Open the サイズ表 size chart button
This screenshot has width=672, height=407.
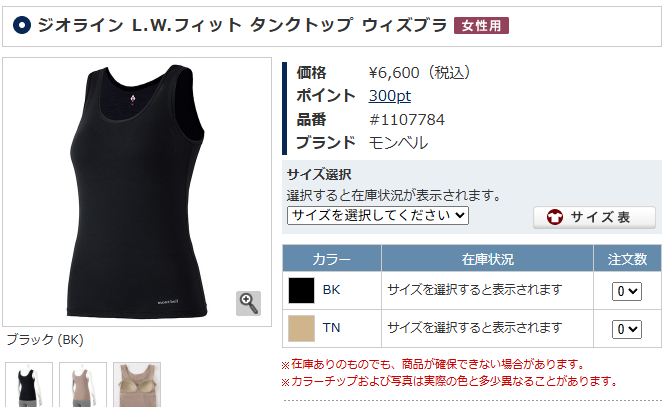(x=594, y=217)
